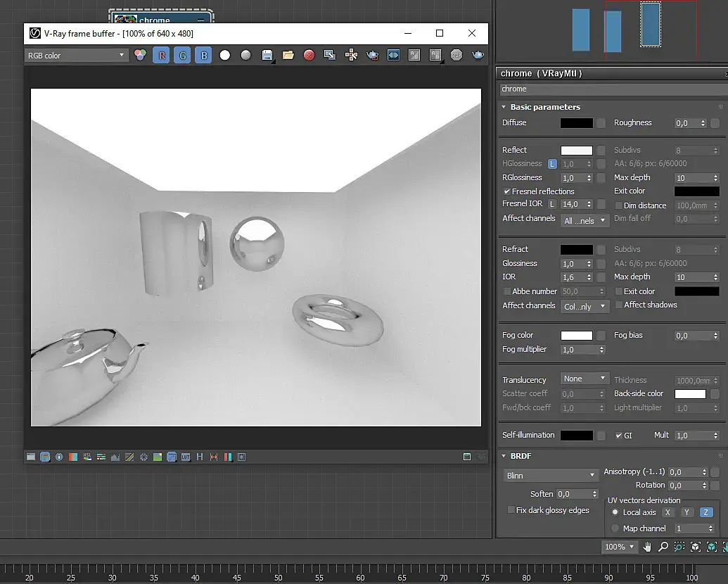Disable the Fresnel reflections checkbox
728x584 pixels.
(x=506, y=191)
